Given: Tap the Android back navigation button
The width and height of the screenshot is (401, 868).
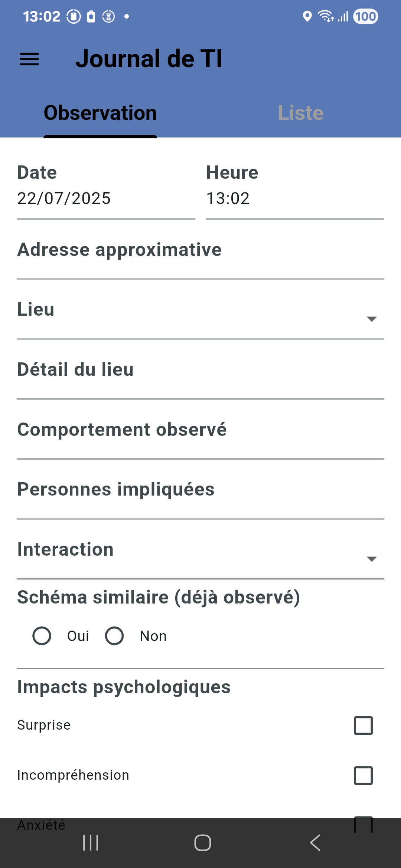Looking at the screenshot, I should click(x=315, y=843).
